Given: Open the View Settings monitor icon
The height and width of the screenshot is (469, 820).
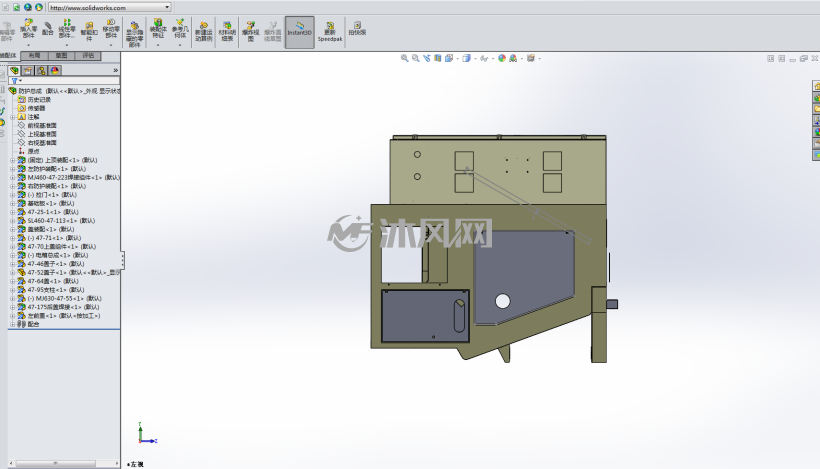Looking at the screenshot, I should (x=531, y=58).
